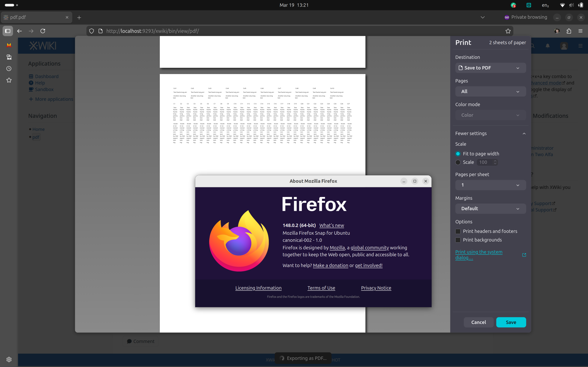
Task: Click the Firefox sidebar toggle icon
Action: pos(8,31)
